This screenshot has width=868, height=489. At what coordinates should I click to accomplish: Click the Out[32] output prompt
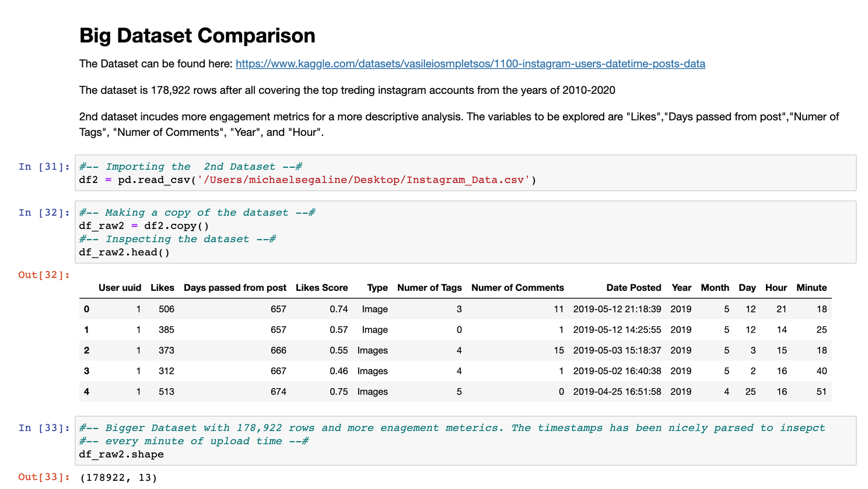click(44, 275)
